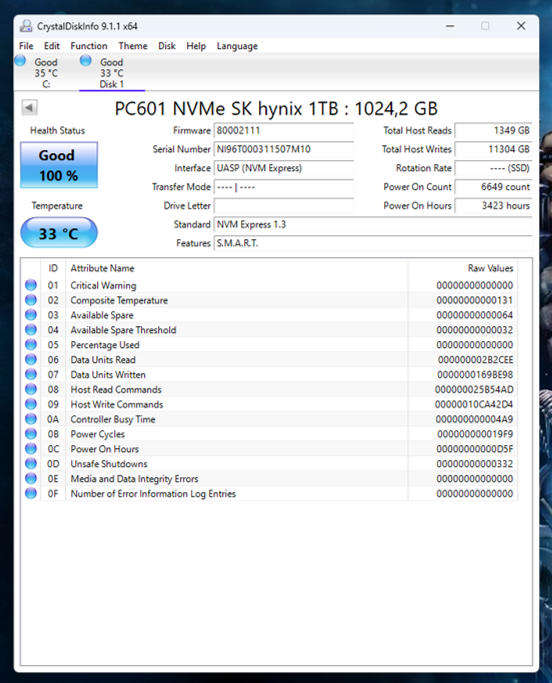The width and height of the screenshot is (552, 683).
Task: Click the 33 °C temperature button
Action: pos(59,233)
